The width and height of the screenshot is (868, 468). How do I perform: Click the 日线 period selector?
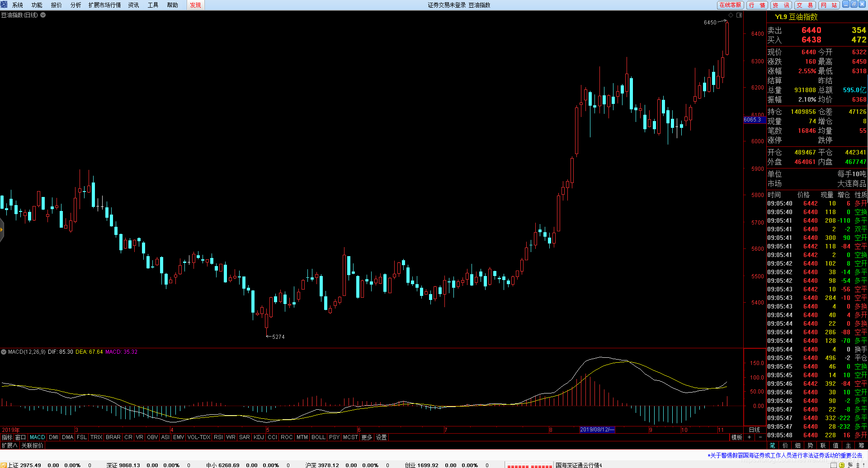click(x=755, y=430)
